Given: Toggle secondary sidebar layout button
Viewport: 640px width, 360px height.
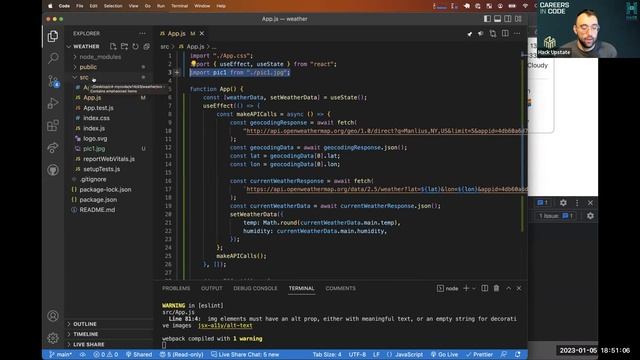Looking at the screenshot, I should pos(508,19).
